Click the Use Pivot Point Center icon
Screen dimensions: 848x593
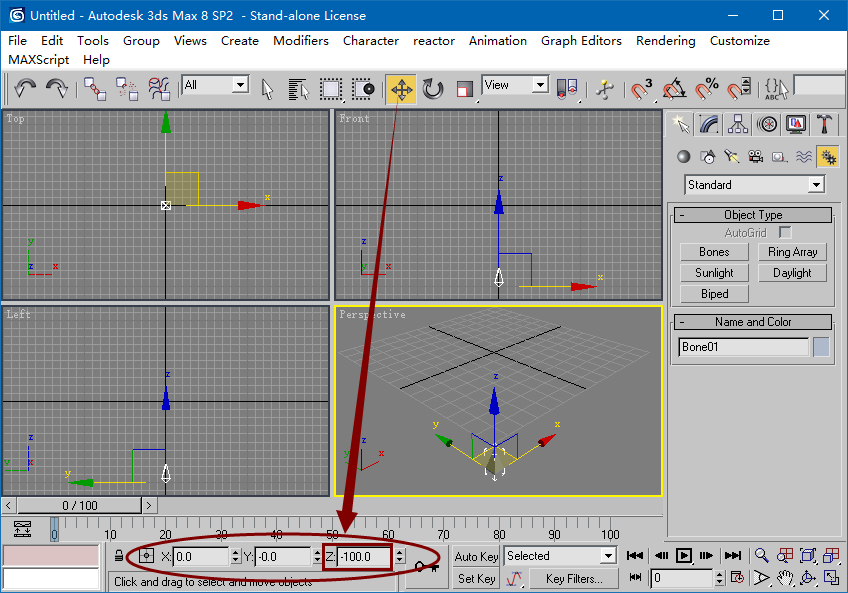coord(567,89)
